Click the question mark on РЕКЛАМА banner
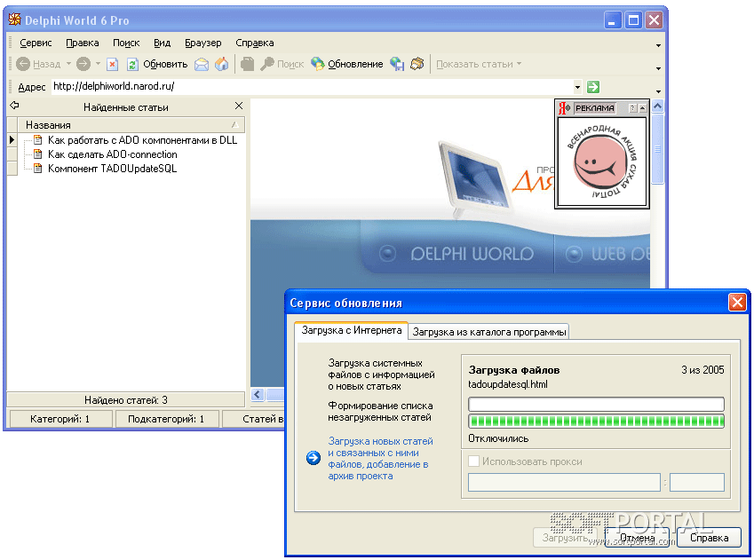 [x=633, y=108]
